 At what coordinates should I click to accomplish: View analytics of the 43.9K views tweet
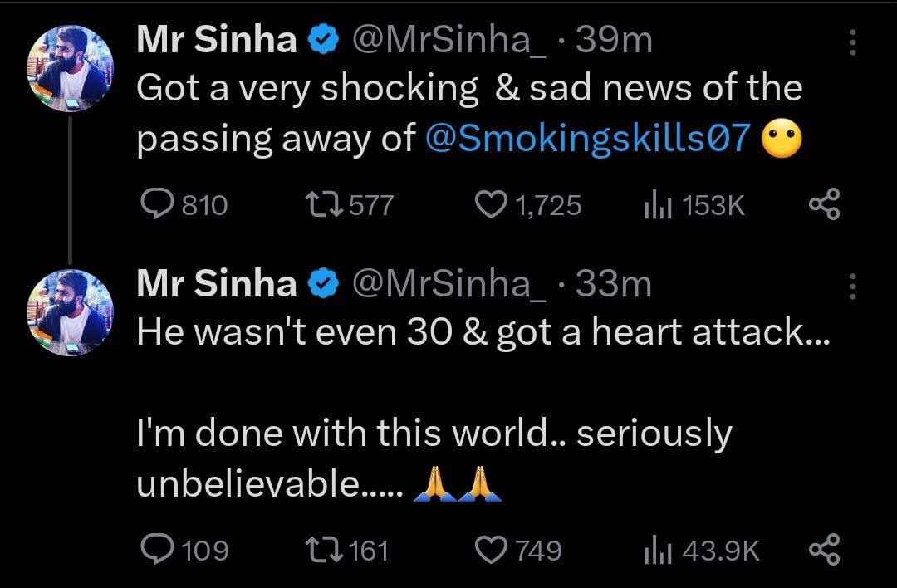[657, 550]
